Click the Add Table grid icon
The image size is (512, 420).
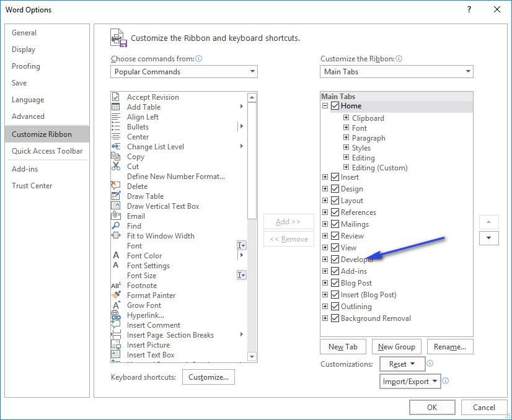tap(115, 107)
